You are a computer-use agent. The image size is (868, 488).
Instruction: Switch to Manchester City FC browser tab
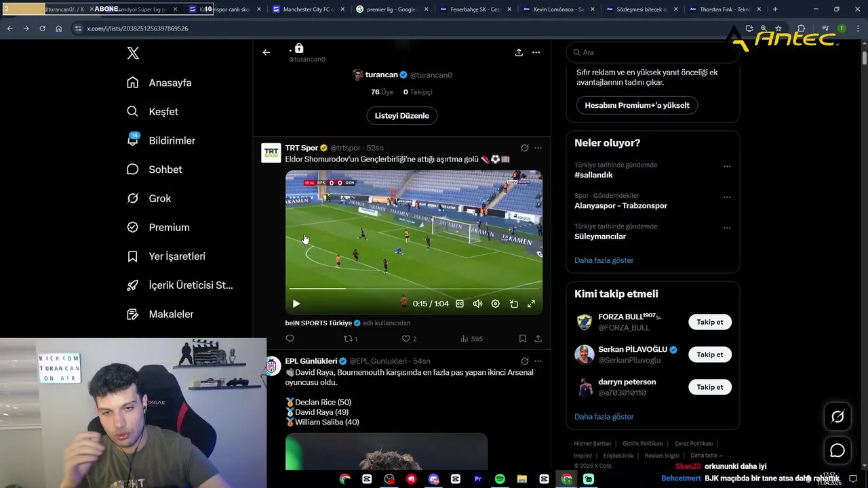point(304,9)
